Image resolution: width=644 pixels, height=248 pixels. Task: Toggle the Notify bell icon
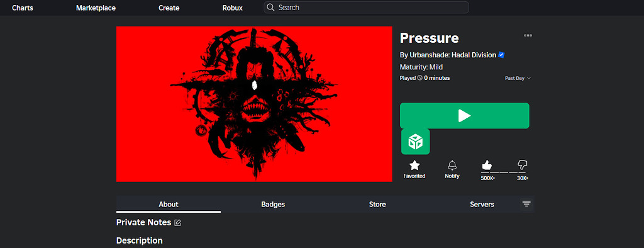point(452,166)
